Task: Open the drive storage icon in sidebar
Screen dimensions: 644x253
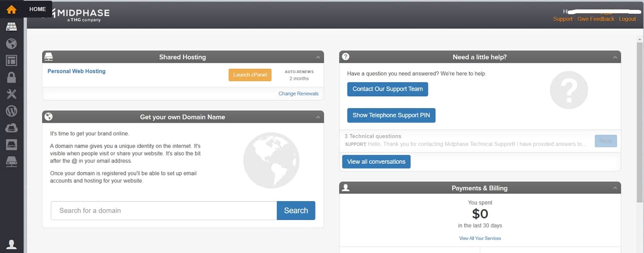Action: (11, 144)
